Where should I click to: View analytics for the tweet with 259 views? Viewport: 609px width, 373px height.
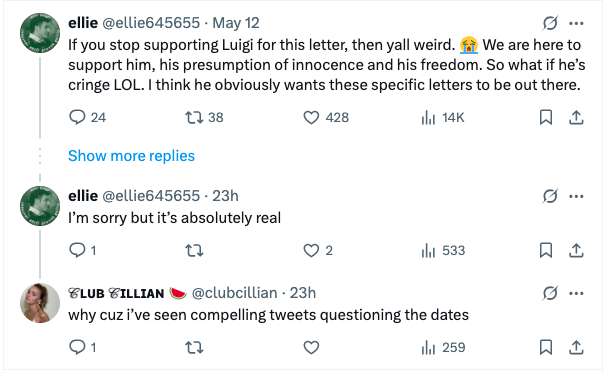pyautogui.click(x=443, y=347)
